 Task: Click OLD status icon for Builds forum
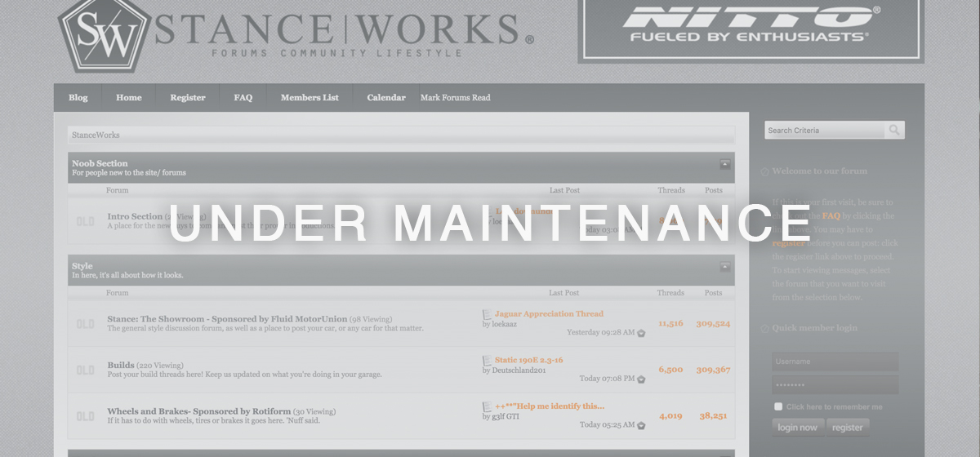[x=85, y=370]
